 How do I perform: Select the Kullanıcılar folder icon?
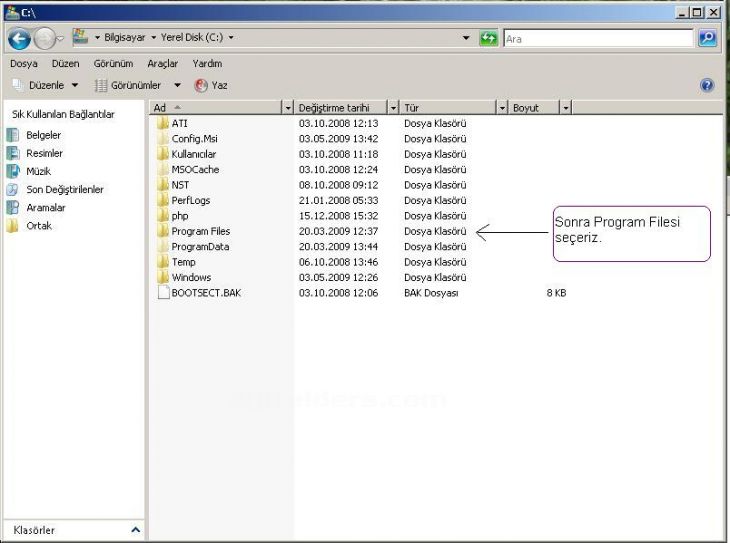point(162,154)
